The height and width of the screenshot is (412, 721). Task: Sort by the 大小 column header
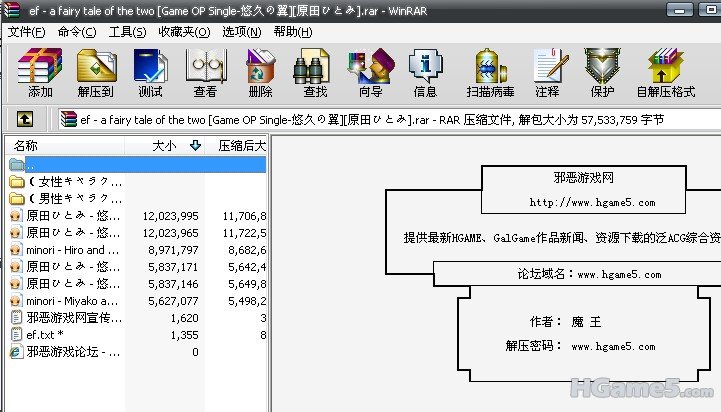pyautogui.click(x=165, y=146)
